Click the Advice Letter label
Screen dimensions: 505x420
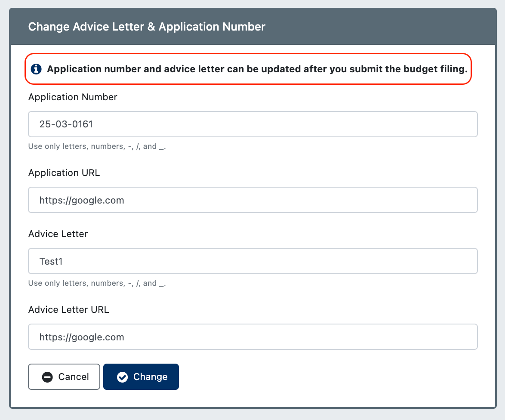tap(58, 234)
